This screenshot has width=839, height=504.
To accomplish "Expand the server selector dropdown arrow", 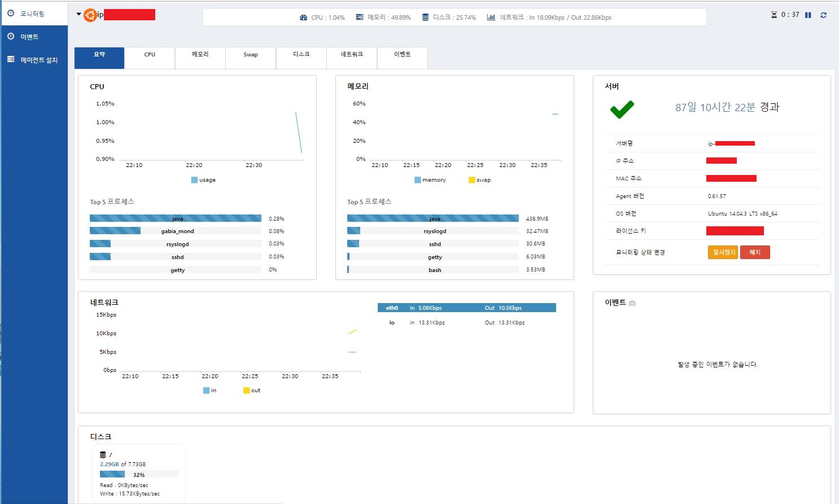I will point(78,14).
